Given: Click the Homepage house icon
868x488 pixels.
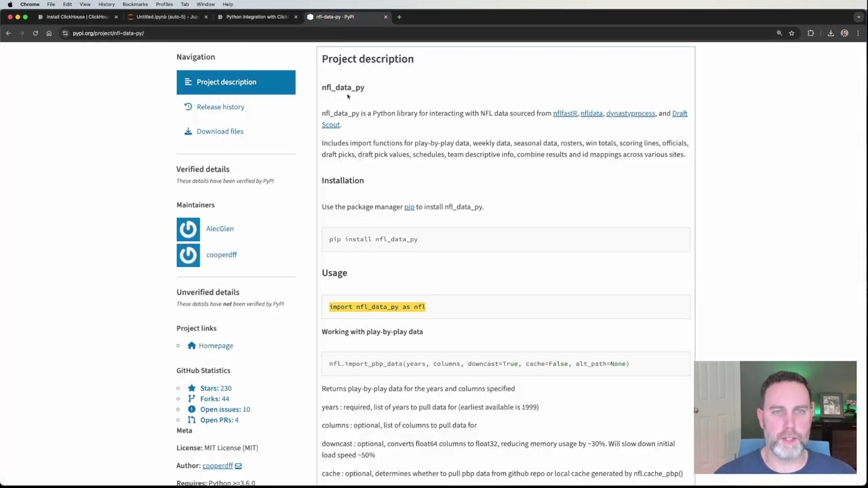Looking at the screenshot, I should [x=191, y=346].
